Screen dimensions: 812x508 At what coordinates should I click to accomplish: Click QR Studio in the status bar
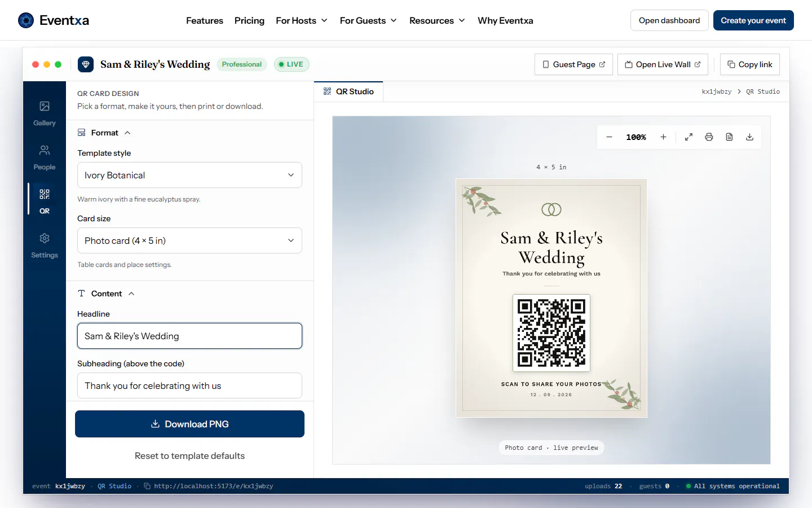(114, 486)
